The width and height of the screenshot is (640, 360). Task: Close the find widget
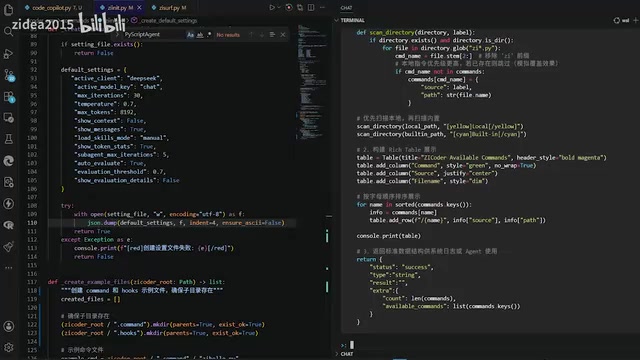coord(283,35)
